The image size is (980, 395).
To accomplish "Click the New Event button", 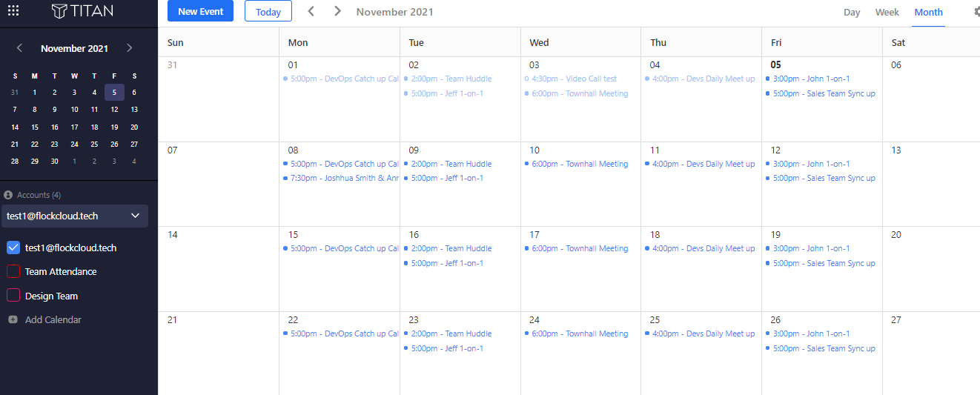I will pyautogui.click(x=201, y=11).
